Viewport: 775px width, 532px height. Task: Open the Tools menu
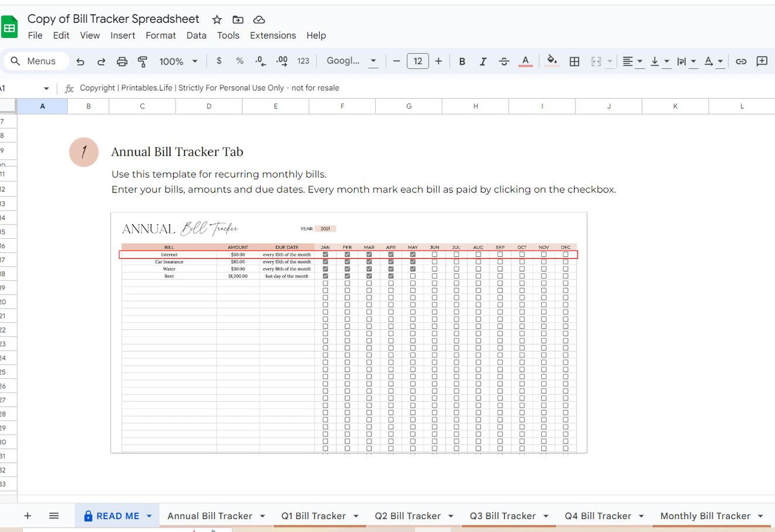(x=228, y=36)
